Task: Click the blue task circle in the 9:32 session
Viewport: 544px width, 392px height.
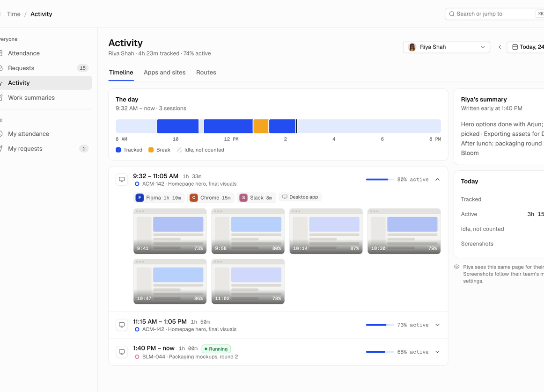Action: [137, 184]
